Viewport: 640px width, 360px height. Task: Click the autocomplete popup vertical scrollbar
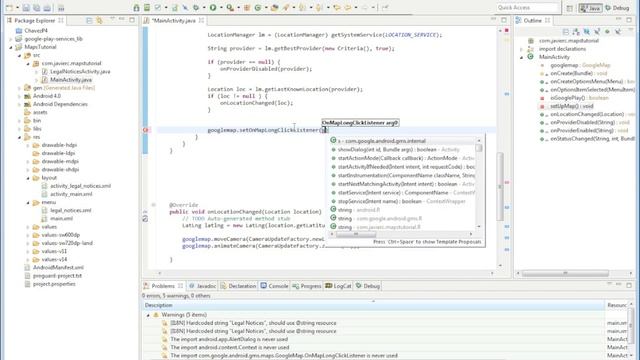click(x=479, y=184)
